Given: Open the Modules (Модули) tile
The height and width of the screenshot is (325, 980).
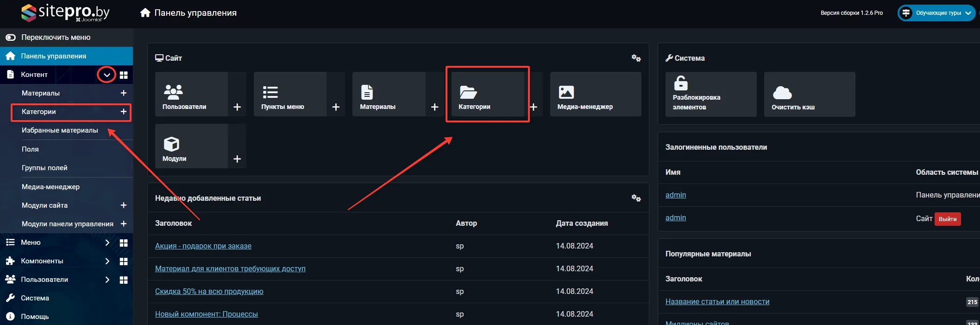Looking at the screenshot, I should 191,146.
